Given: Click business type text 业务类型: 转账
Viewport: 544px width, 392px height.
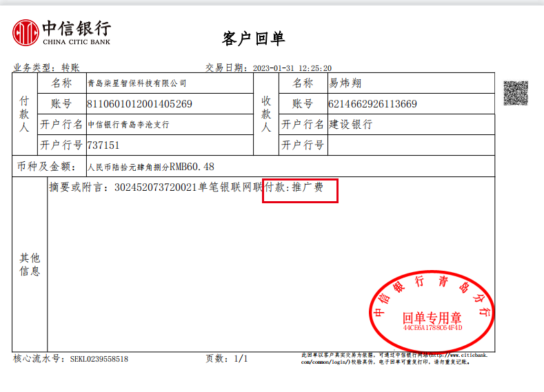Looking at the screenshot, I should tap(46, 68).
